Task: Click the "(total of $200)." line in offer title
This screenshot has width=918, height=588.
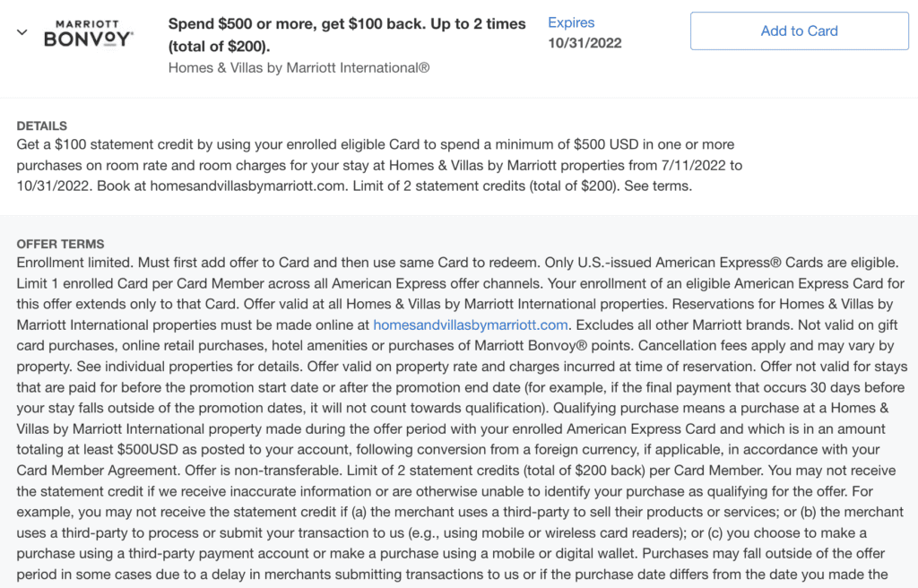Action: (x=219, y=45)
